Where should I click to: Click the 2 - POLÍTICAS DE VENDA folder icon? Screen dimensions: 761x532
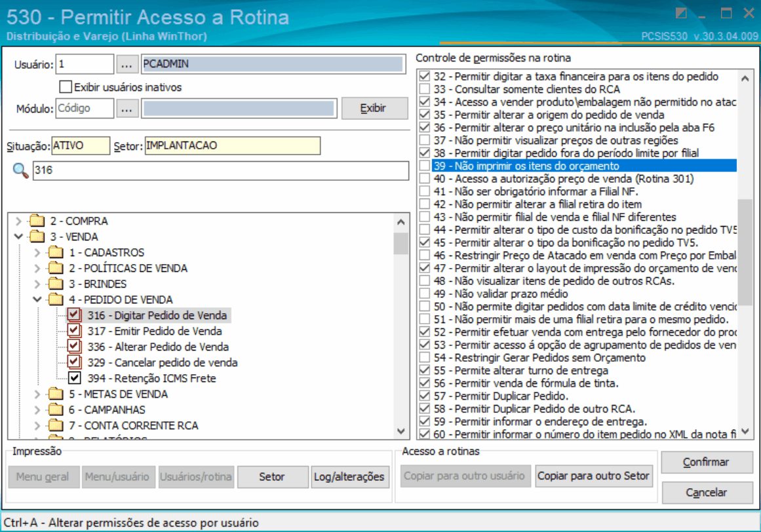click(x=56, y=268)
